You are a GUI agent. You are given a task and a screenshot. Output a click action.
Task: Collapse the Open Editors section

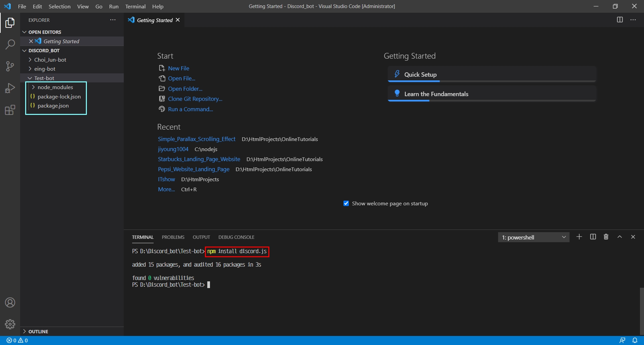tap(24, 32)
